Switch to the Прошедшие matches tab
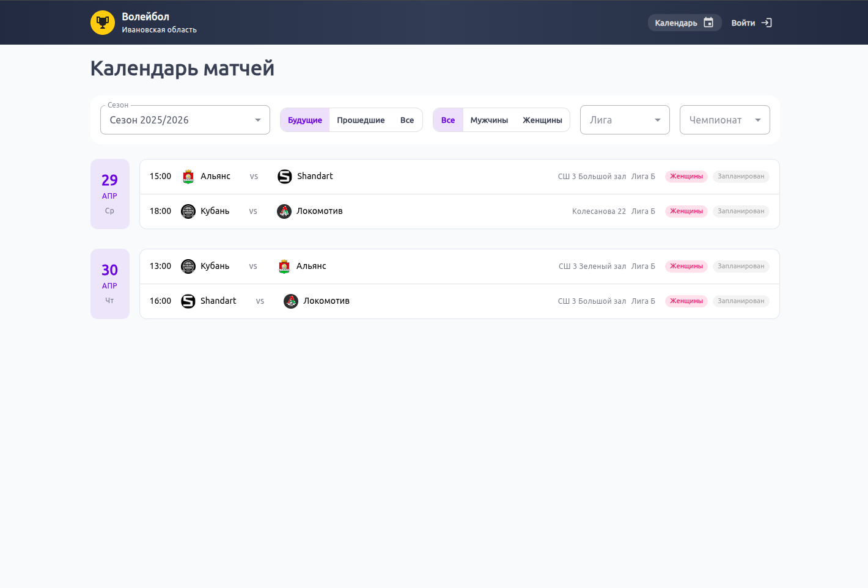868x588 pixels. (x=361, y=120)
